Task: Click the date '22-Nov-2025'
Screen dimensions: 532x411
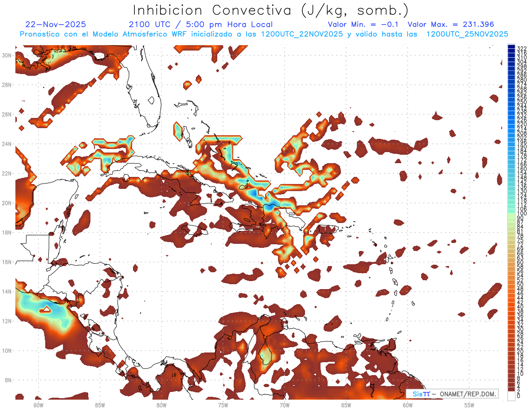Action: click(56, 24)
